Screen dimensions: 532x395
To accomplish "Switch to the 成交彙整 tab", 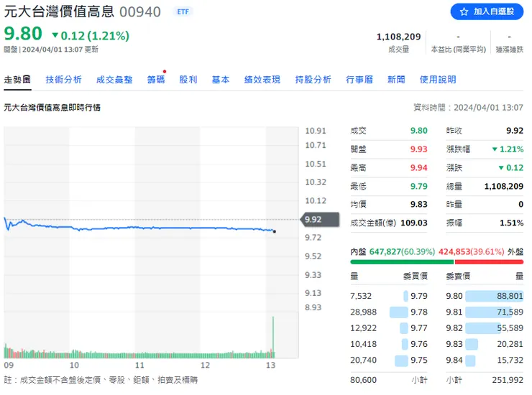I will 114,80.
